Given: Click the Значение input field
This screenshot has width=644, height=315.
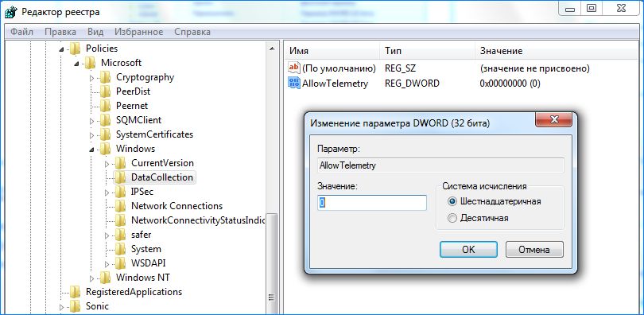Looking at the screenshot, I should (x=372, y=203).
